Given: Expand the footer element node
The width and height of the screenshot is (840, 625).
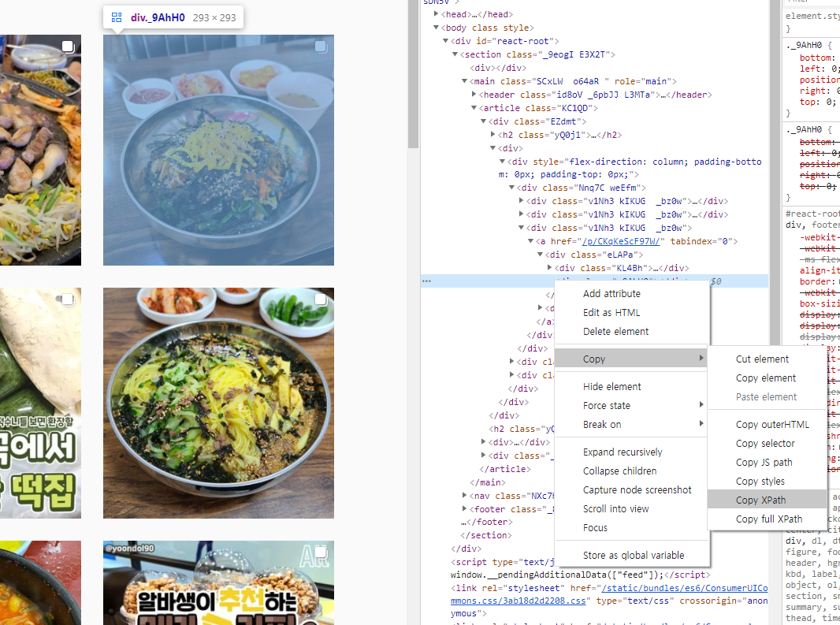Looking at the screenshot, I should [x=464, y=508].
